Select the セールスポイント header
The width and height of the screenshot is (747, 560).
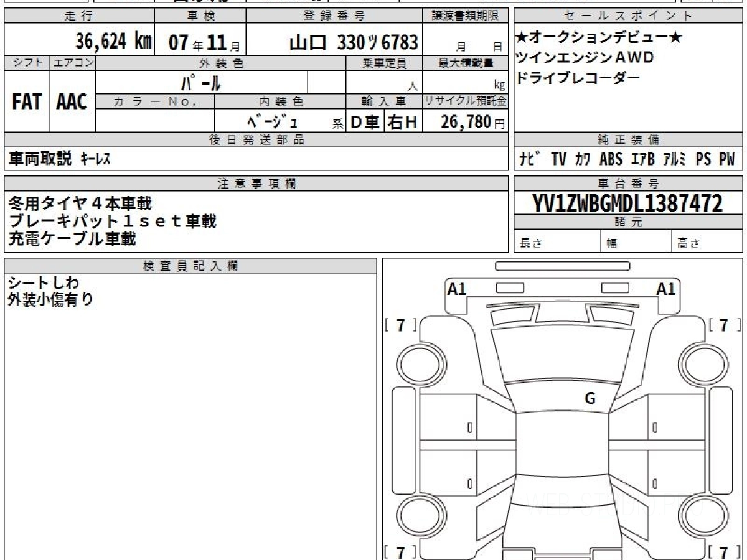pyautogui.click(x=629, y=16)
